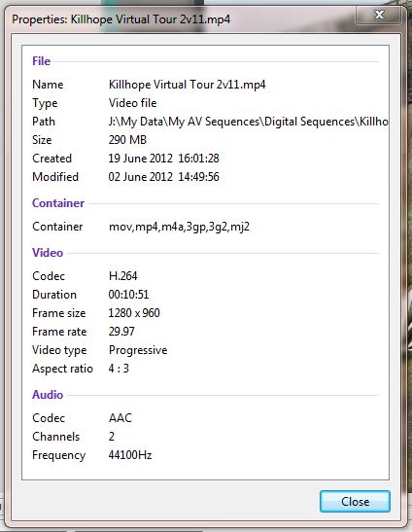Click the file name value Killhope Virtual Tour 2v11.mp4
The width and height of the screenshot is (412, 532).
point(188,85)
